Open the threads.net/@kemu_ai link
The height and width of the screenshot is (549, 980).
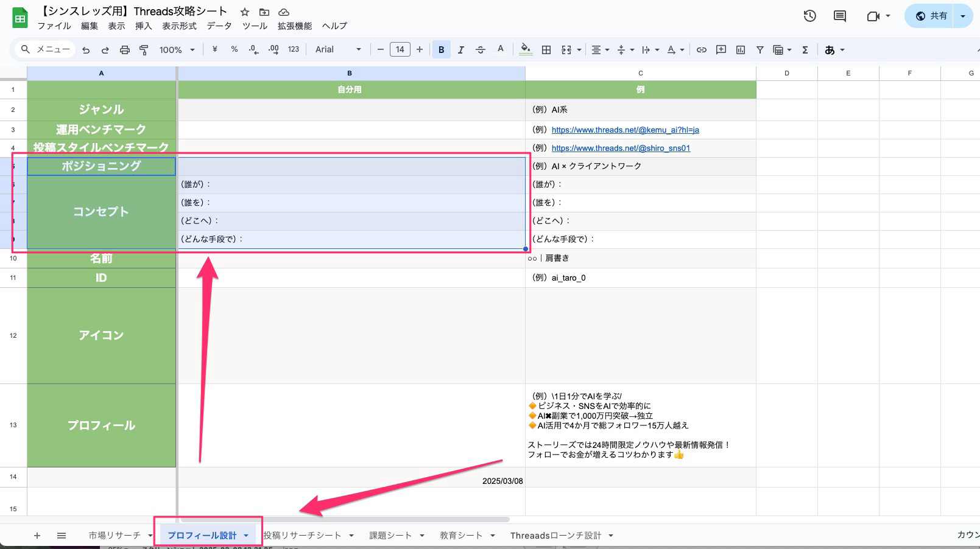pos(625,130)
